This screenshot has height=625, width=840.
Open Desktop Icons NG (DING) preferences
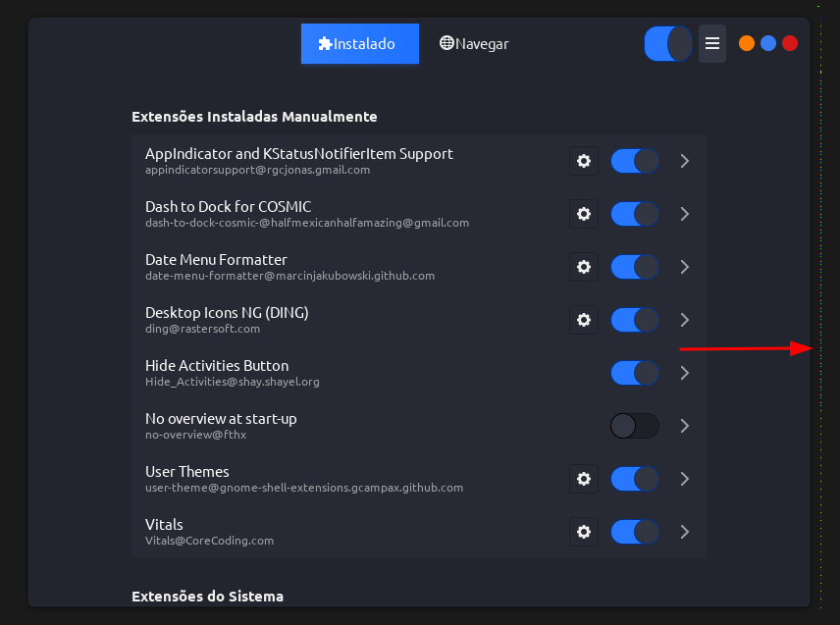click(x=584, y=320)
